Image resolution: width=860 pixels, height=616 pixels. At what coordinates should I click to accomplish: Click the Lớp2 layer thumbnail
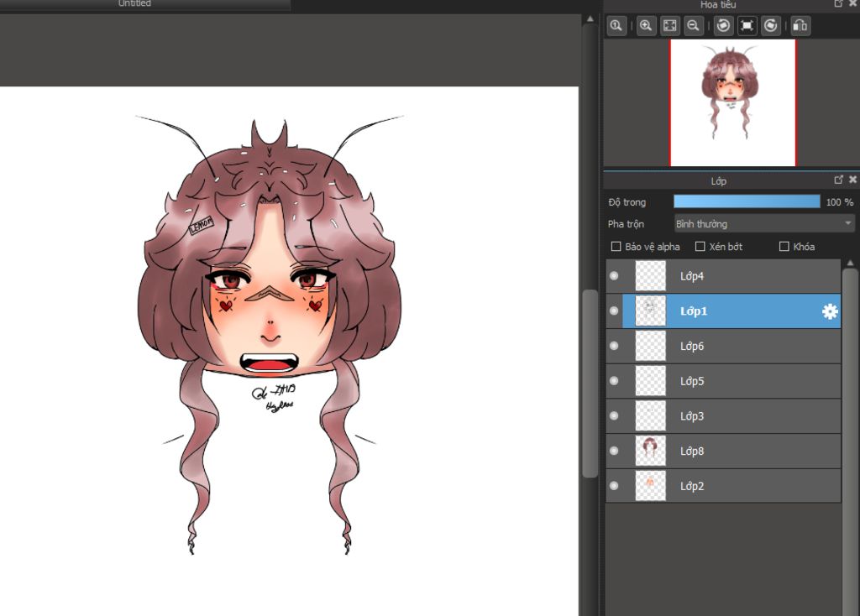pos(651,486)
